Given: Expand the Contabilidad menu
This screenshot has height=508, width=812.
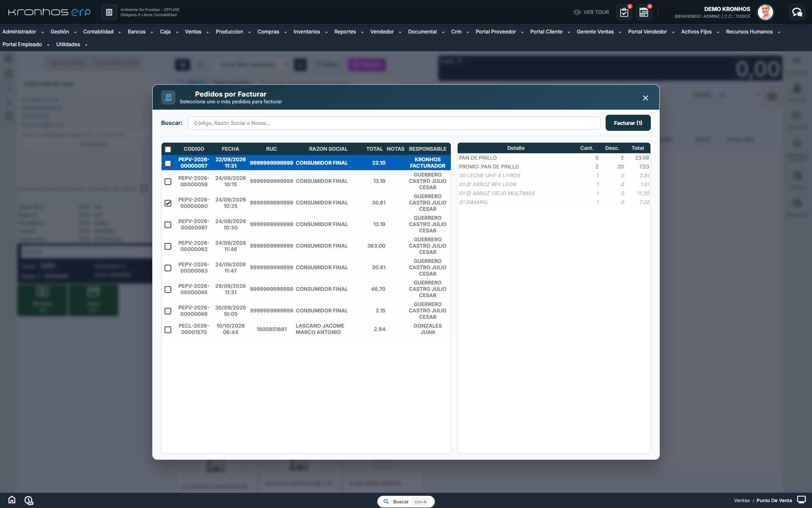Looking at the screenshot, I should point(102,32).
